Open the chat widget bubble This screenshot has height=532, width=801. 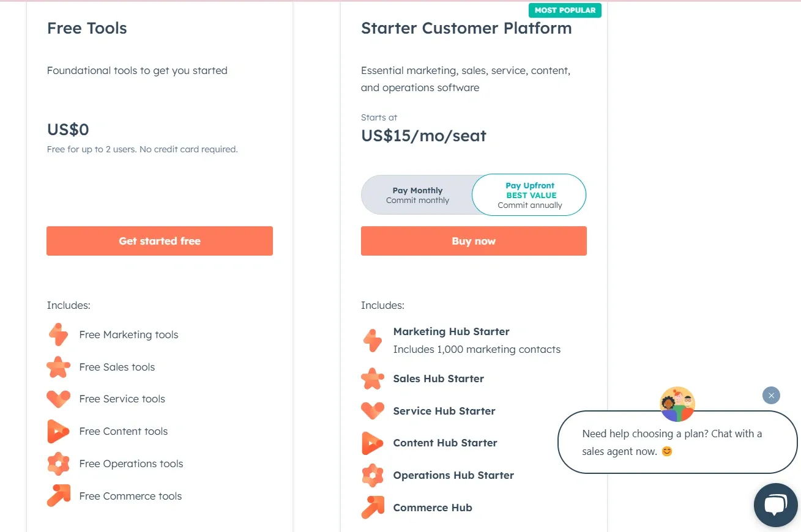[776, 504]
